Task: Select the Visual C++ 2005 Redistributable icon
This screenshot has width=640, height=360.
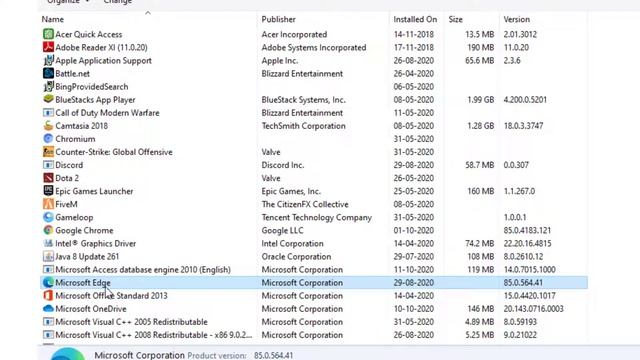Action: [x=48, y=322]
